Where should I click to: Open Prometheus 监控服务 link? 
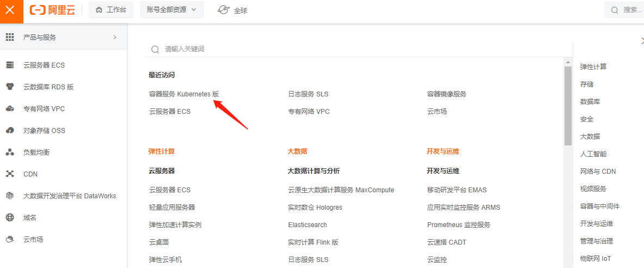tap(459, 225)
